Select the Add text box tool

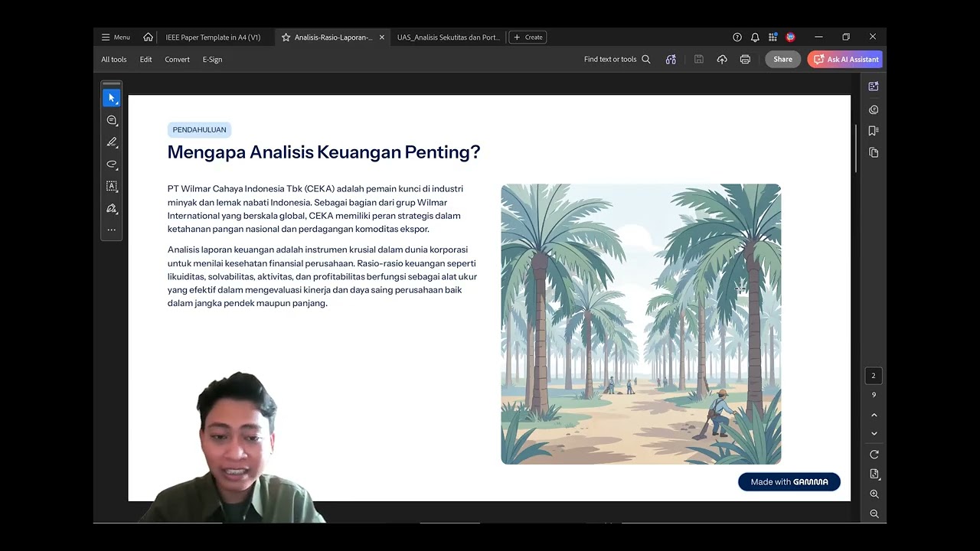[112, 186]
